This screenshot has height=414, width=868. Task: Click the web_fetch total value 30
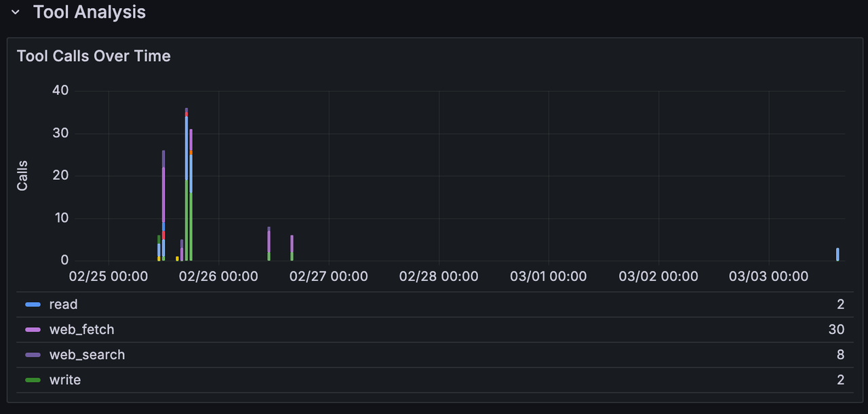click(x=836, y=330)
